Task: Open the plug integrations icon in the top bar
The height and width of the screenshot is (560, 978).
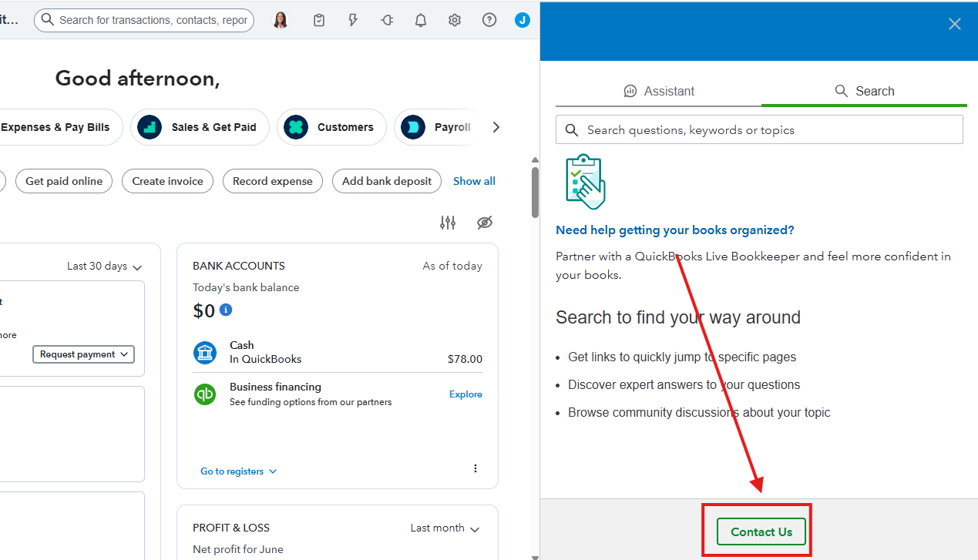Action: (x=387, y=20)
